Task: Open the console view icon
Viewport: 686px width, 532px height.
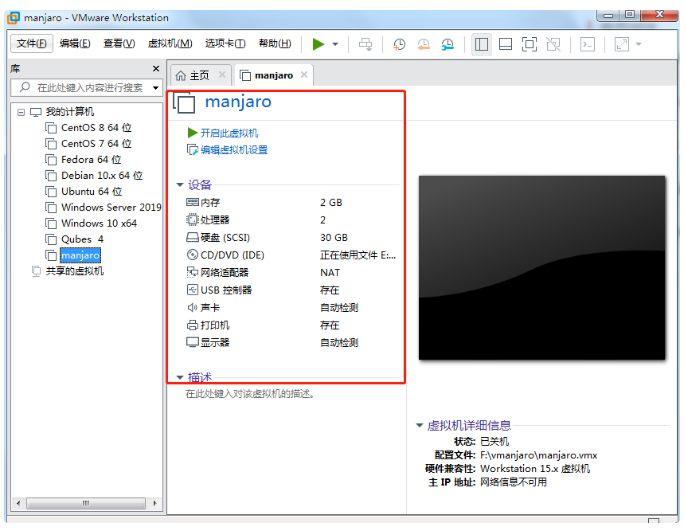Action: [587, 44]
